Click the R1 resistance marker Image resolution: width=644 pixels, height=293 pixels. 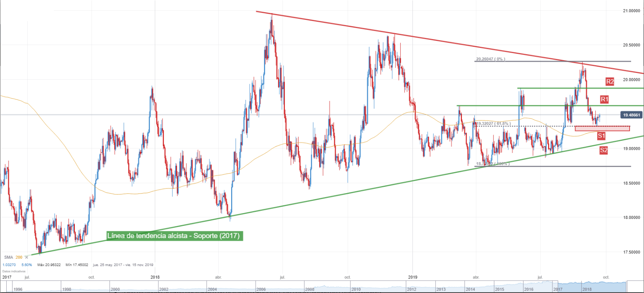[x=604, y=99]
